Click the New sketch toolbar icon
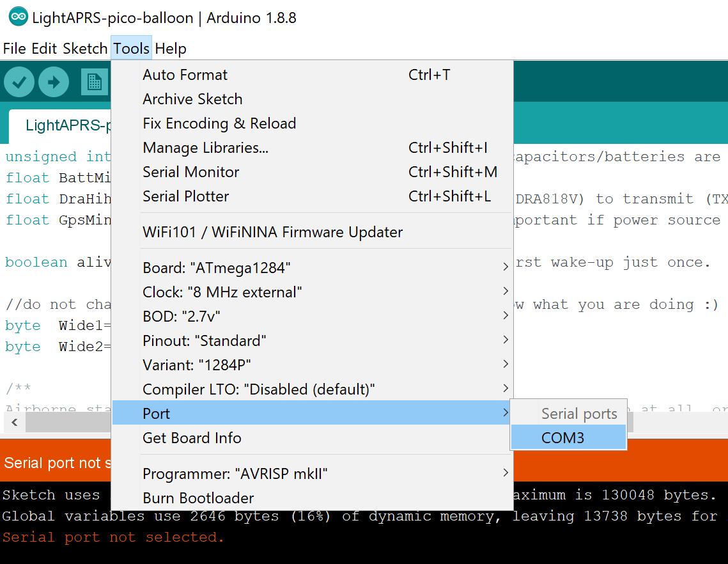Screen dimensions: 728x564 [95, 82]
